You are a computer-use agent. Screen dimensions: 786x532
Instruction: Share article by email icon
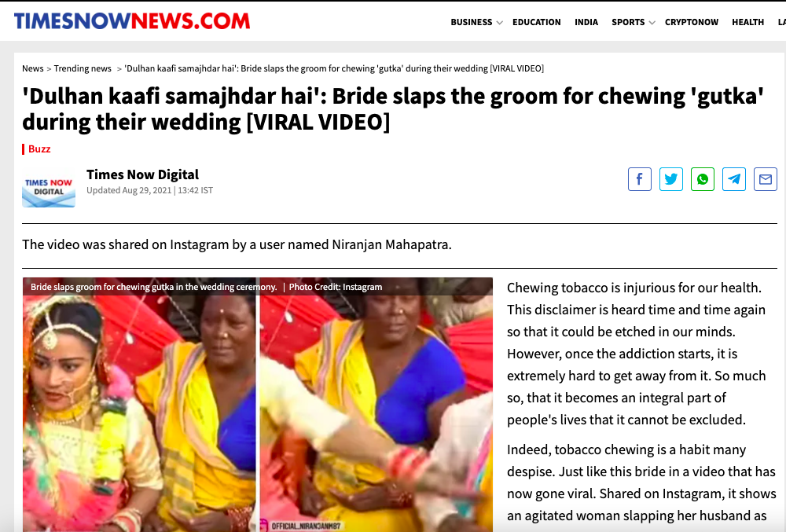pos(766,179)
